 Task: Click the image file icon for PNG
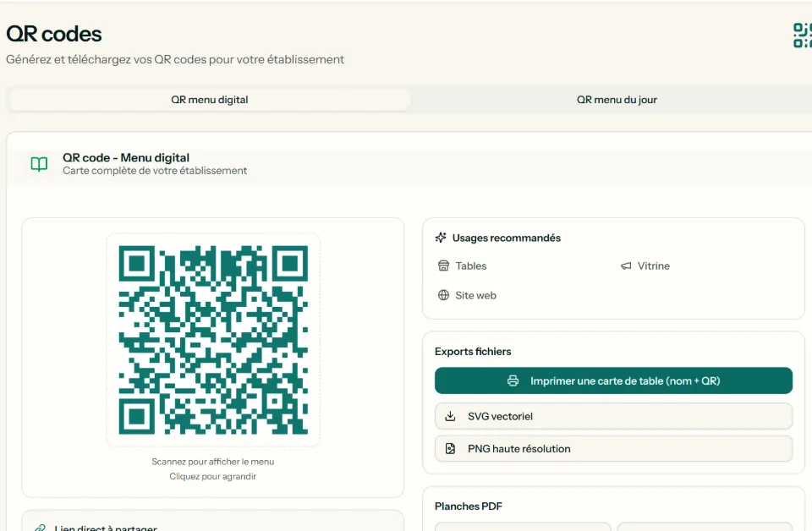451,449
